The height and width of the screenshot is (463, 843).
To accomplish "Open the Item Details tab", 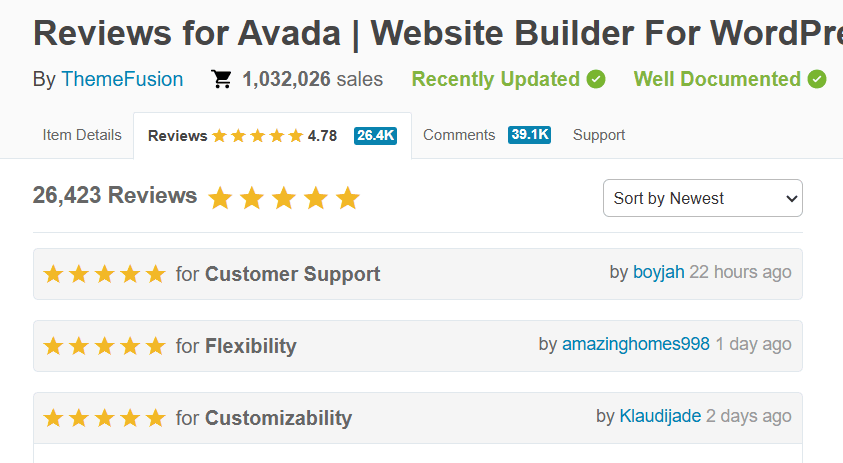I will pyautogui.click(x=82, y=135).
